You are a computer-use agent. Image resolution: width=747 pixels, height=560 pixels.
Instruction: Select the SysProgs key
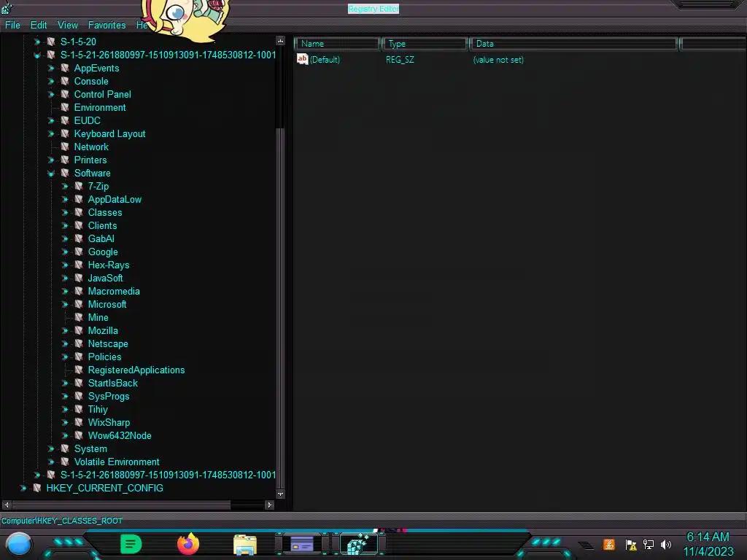pyautogui.click(x=109, y=396)
